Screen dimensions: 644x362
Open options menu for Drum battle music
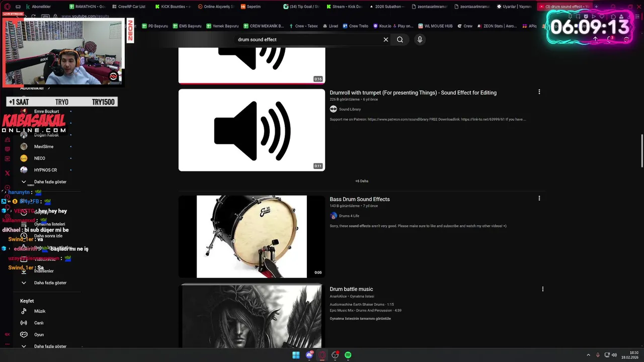coord(542,289)
